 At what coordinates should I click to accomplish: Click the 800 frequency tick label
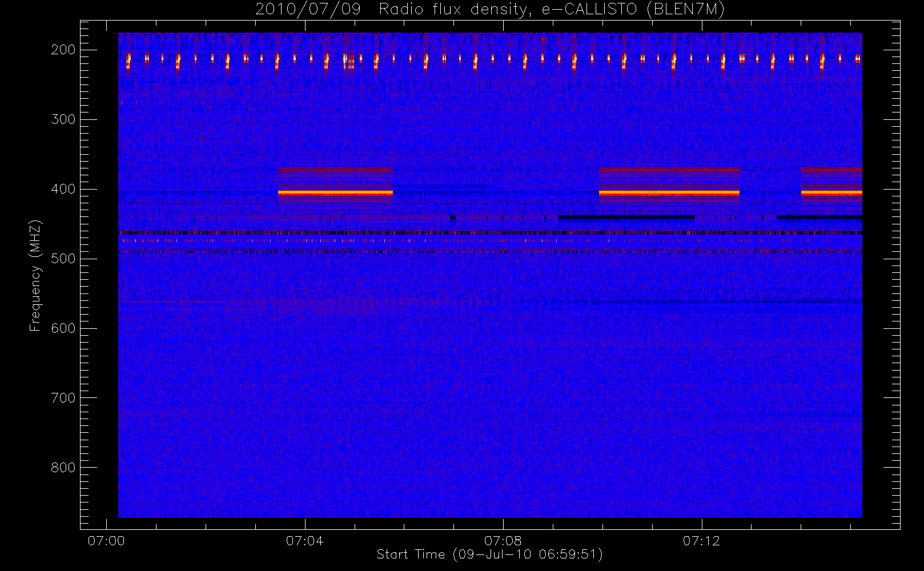[63, 468]
